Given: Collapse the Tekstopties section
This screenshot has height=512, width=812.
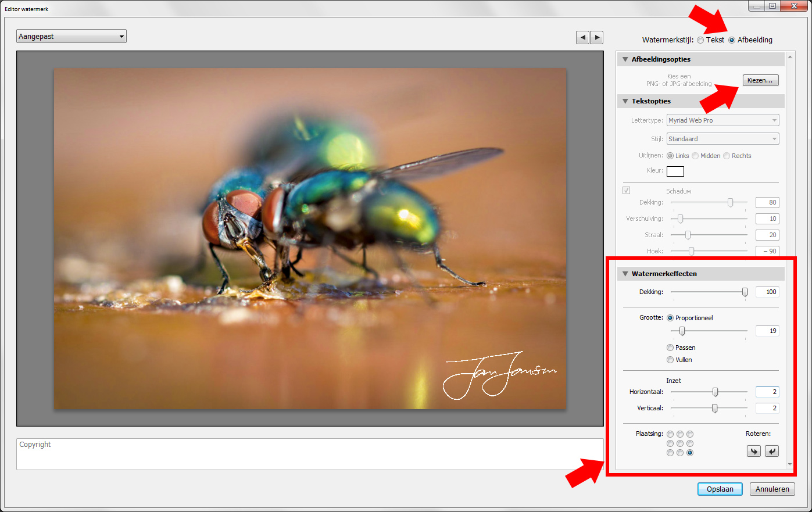Looking at the screenshot, I should tap(625, 101).
